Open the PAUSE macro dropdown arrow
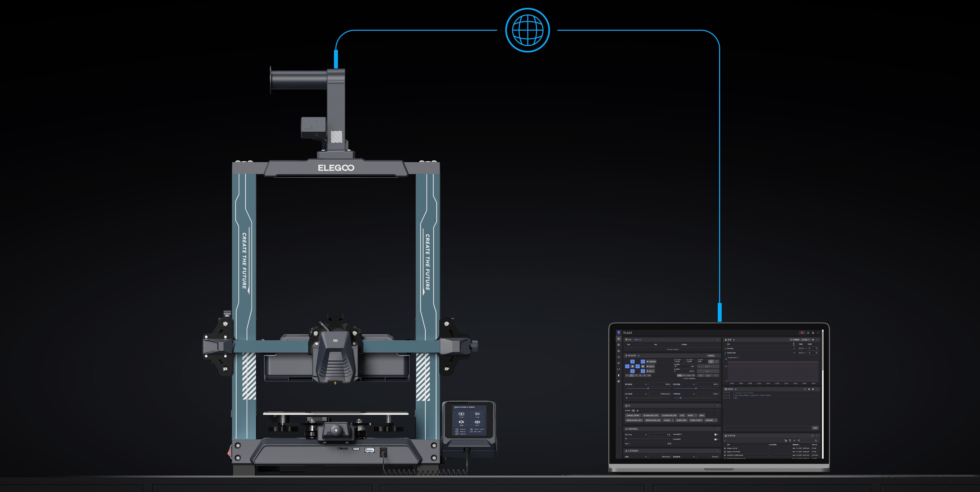 coord(673,421)
